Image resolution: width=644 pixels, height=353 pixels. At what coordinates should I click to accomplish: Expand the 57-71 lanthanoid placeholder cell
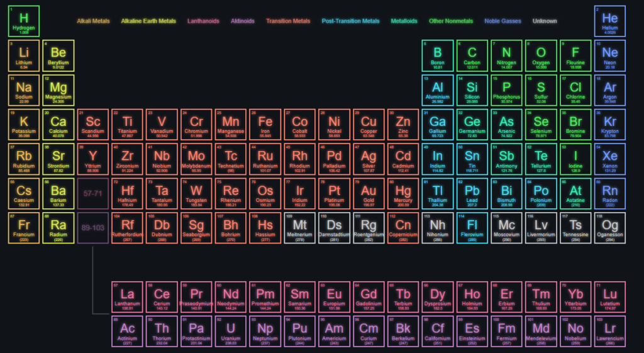93,194
